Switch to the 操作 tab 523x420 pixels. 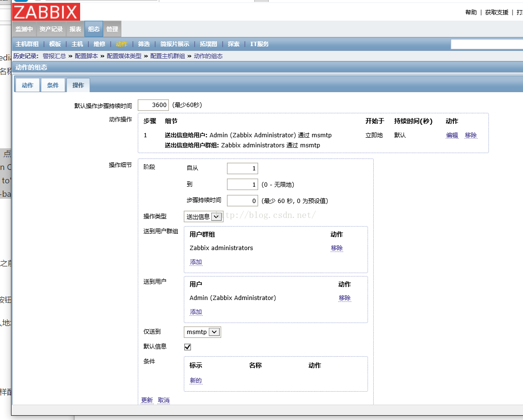tap(78, 85)
